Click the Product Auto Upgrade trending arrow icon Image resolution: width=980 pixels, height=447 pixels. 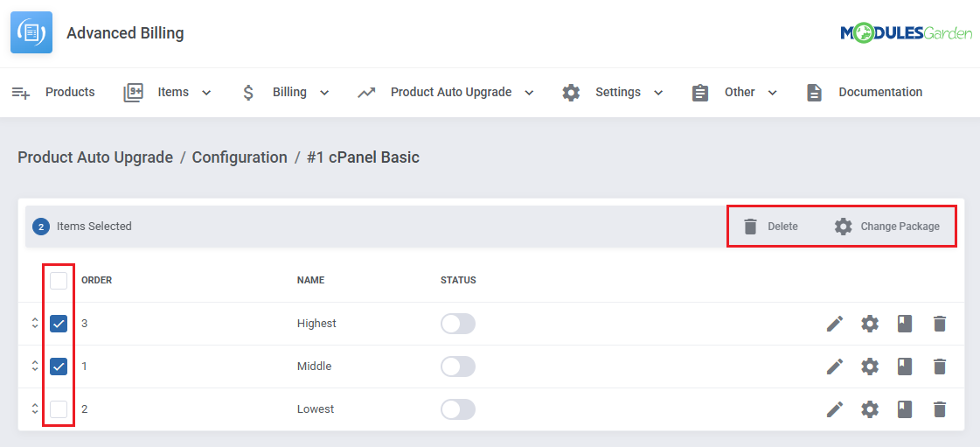coord(366,93)
